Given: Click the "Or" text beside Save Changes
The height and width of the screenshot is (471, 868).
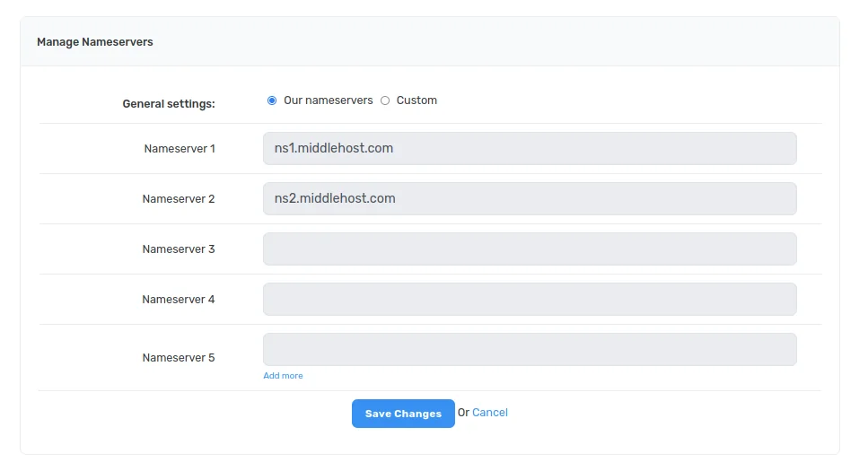Looking at the screenshot, I should tap(463, 413).
